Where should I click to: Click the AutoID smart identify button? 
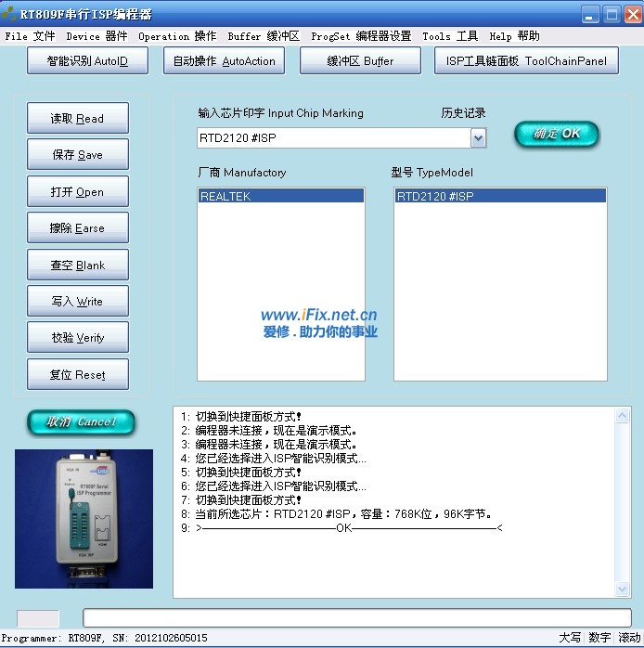tap(87, 60)
